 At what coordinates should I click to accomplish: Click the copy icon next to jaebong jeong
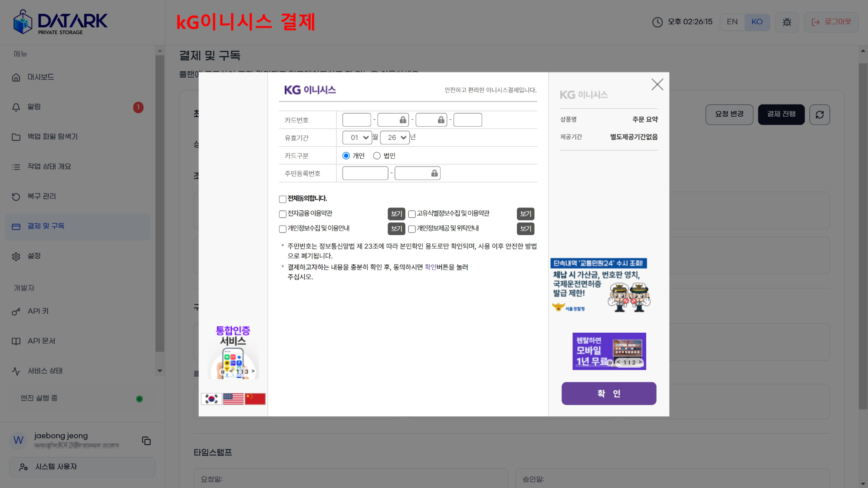(x=146, y=441)
